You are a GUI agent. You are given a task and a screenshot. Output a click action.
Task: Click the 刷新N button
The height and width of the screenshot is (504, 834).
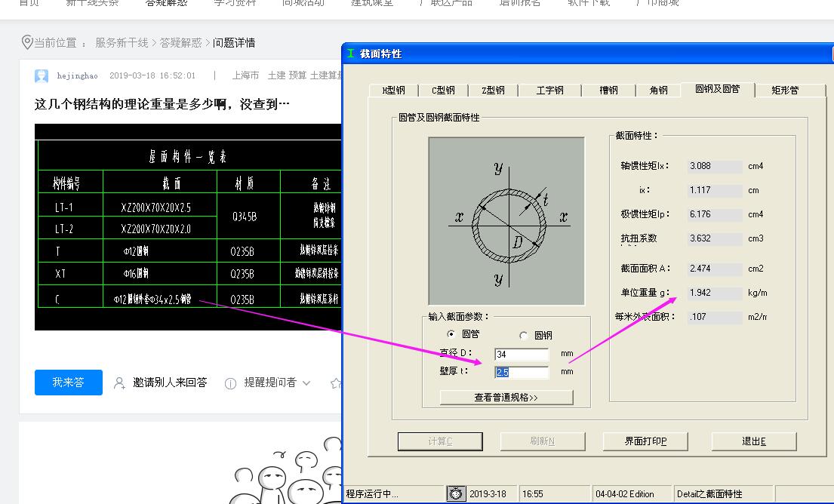(x=543, y=441)
